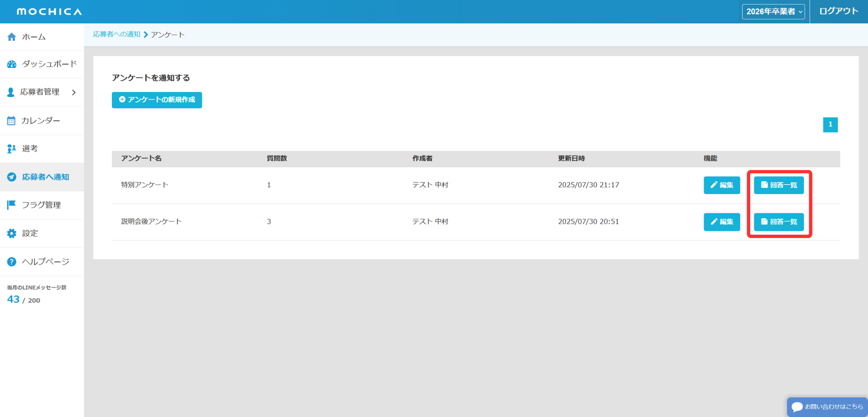Click the paper plane notification icon
This screenshot has width=868, height=417.
tap(11, 177)
